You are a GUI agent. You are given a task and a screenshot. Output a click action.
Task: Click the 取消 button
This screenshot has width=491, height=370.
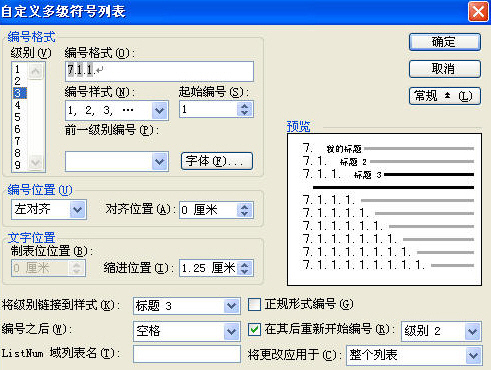(x=445, y=69)
